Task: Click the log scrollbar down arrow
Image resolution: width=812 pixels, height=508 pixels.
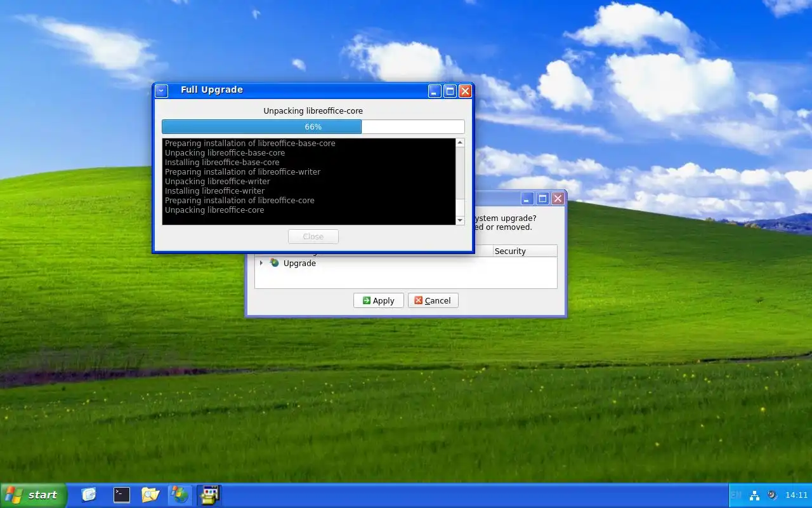Action: coord(461,220)
